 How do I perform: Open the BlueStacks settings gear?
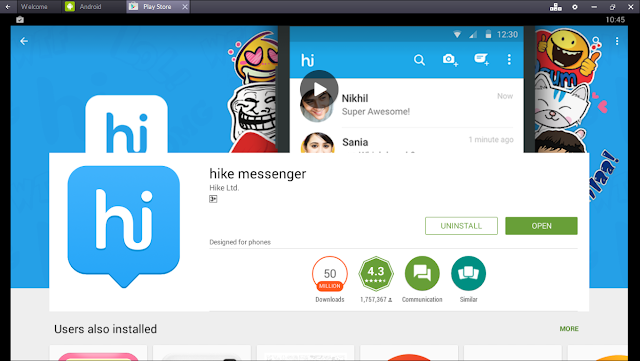(x=575, y=7)
